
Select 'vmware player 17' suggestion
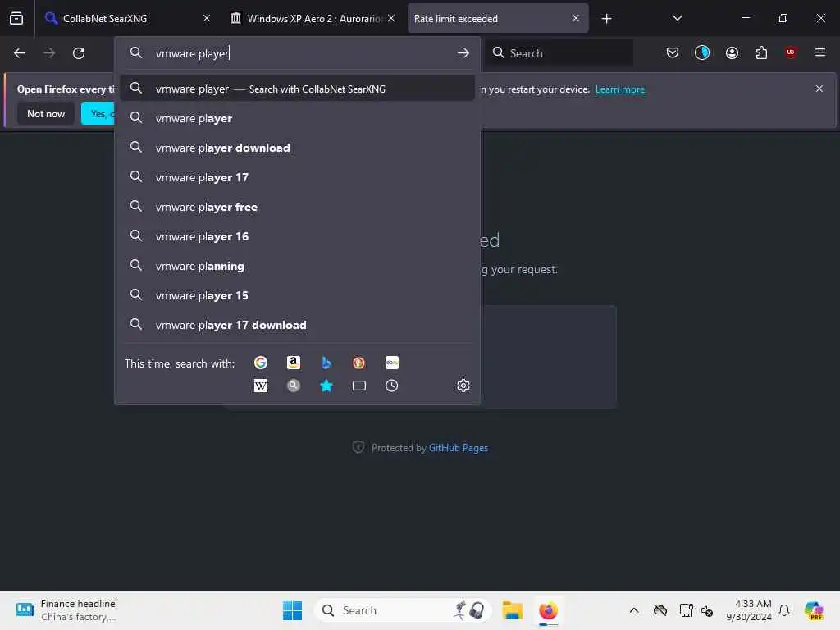click(297, 177)
